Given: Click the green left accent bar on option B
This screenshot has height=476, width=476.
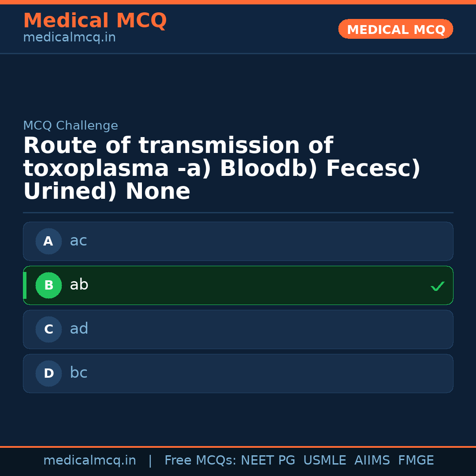Looking at the screenshot, I should (x=25, y=285).
